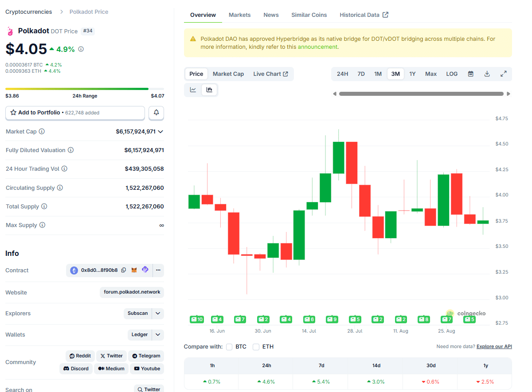532x392 pixels.
Task: Copy the contract address
Action: [124, 270]
